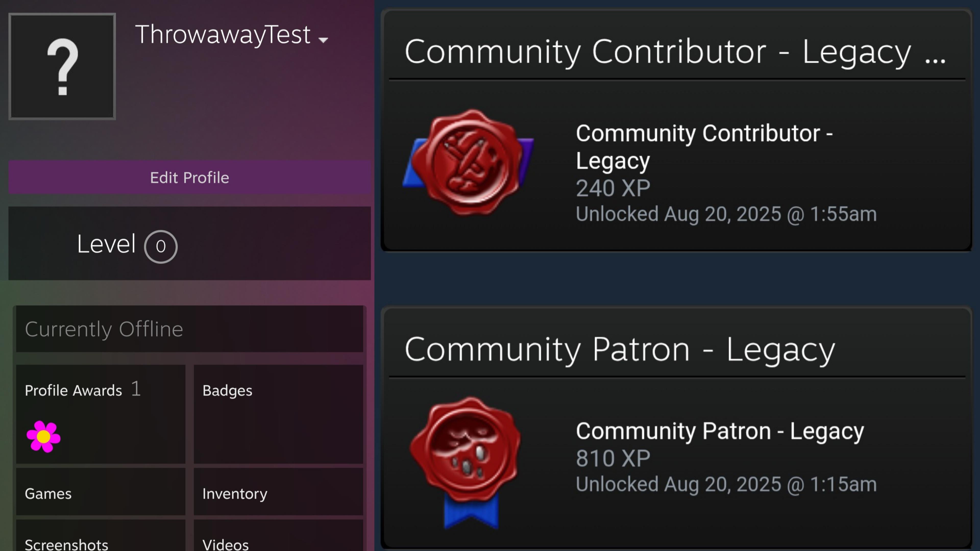
Task: Click the pink flower award icon
Action: 43,436
